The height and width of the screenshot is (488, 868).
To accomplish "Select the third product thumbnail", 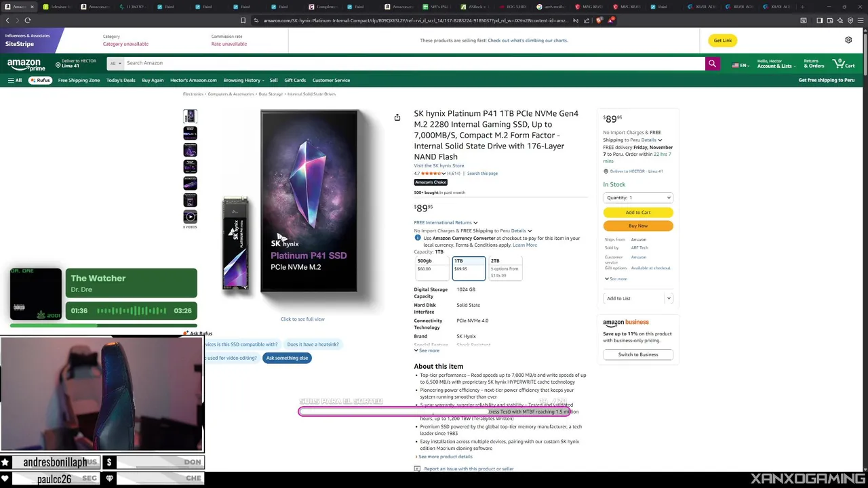I will point(190,150).
